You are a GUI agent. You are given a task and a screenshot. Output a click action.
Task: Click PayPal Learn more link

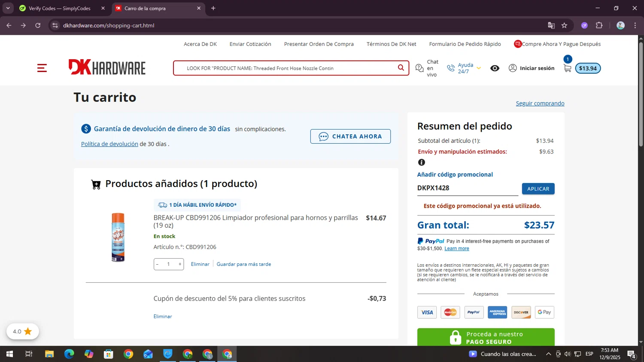coord(456,249)
